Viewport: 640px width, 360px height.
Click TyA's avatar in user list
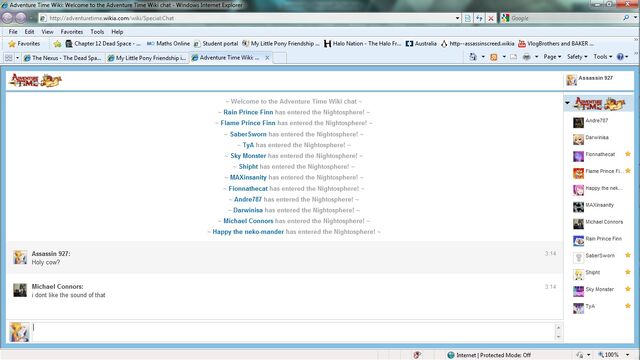(578, 308)
